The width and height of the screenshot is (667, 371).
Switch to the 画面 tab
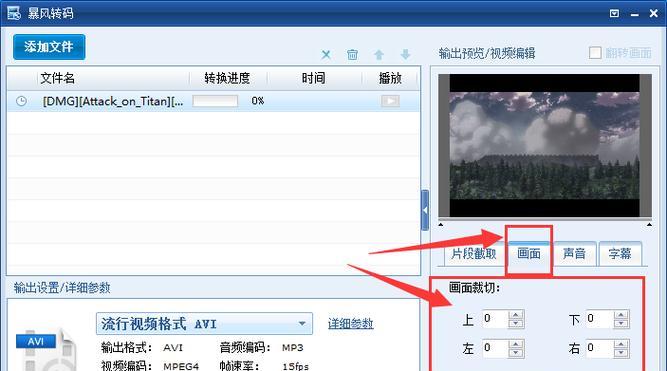tap(529, 254)
